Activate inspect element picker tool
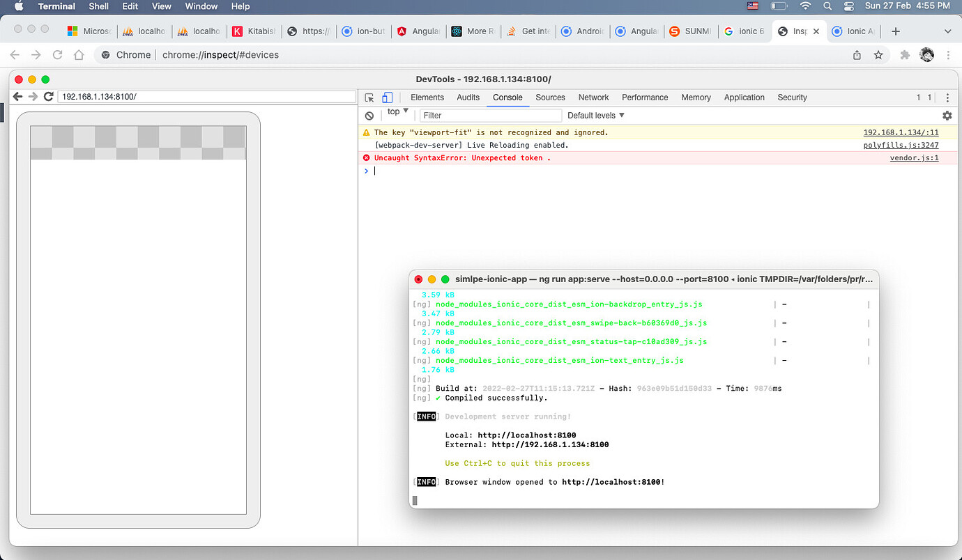 click(370, 98)
